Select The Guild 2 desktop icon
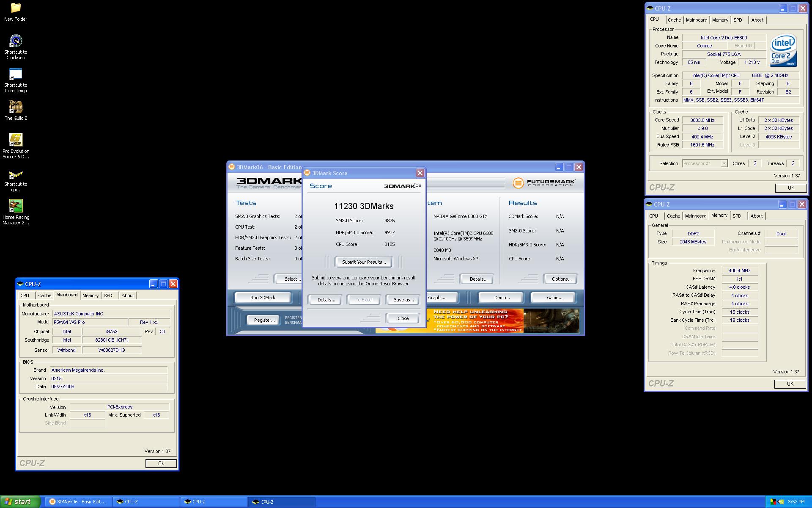Screen dimensions: 812x508 16,110
